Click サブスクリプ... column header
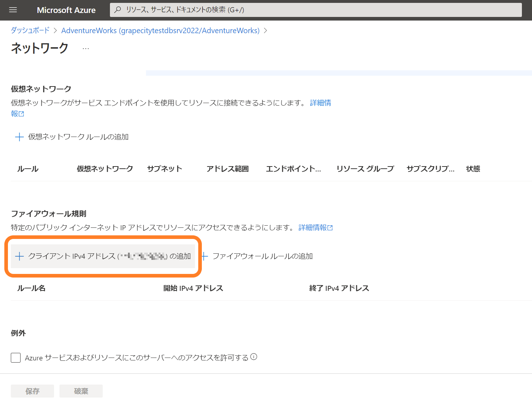Screen dimensions: 532x408 click(430, 169)
